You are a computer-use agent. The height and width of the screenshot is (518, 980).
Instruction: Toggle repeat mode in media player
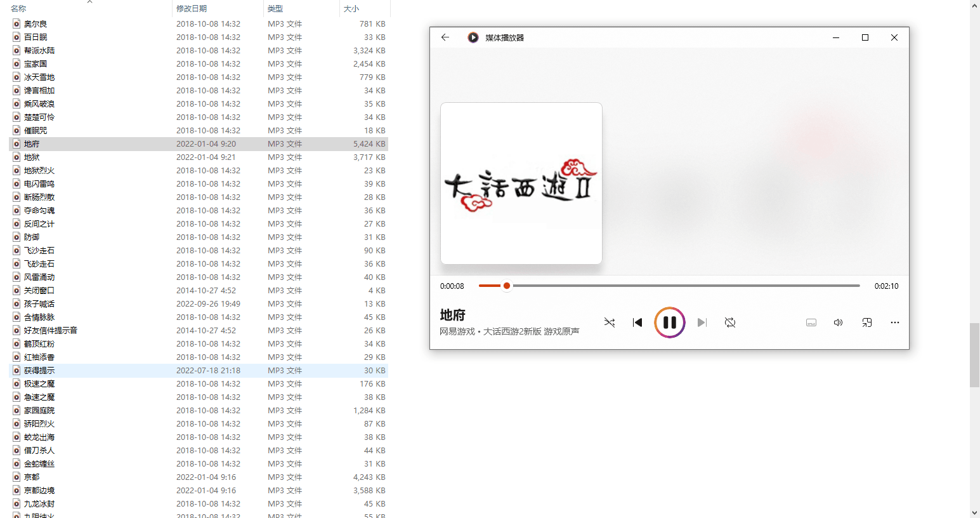pos(730,322)
